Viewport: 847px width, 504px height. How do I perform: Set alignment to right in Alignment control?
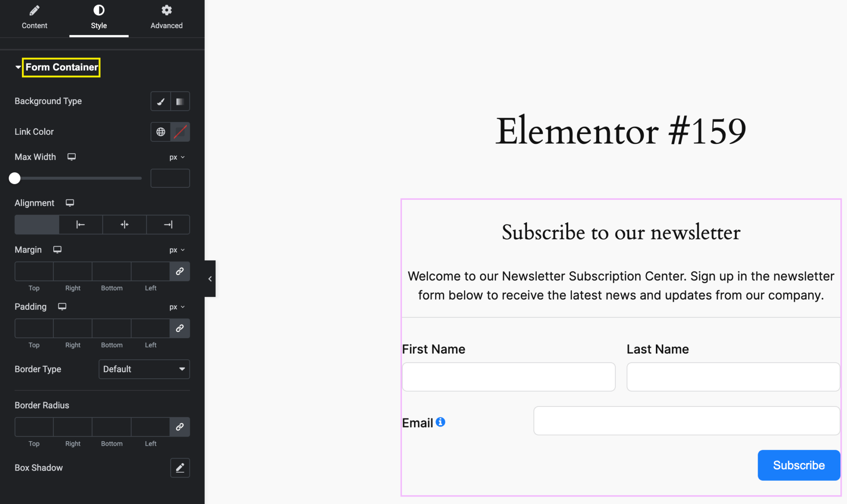point(167,225)
